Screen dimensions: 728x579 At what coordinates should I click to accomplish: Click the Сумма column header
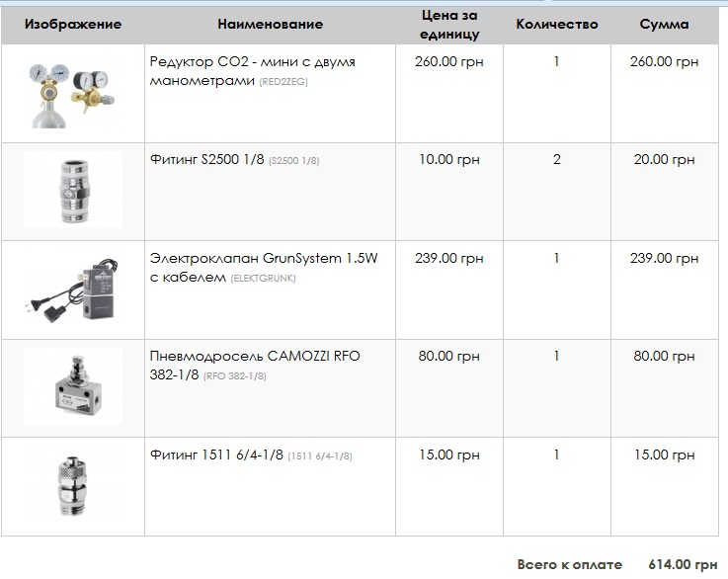point(664,24)
